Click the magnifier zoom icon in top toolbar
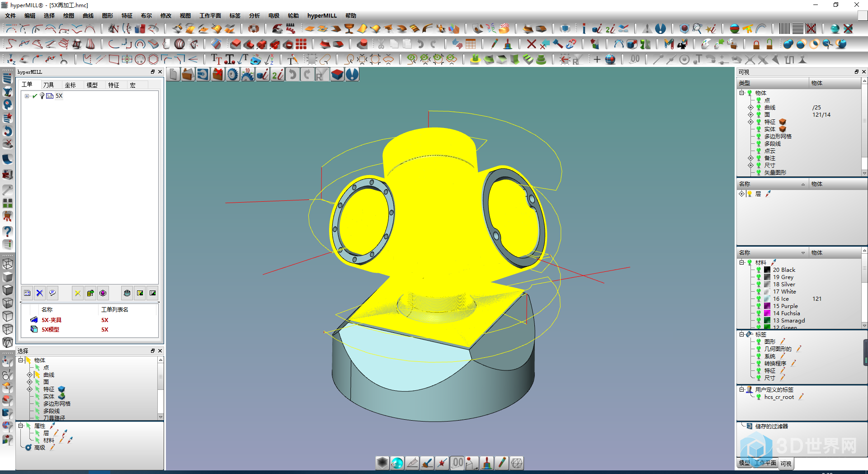 pos(697,28)
